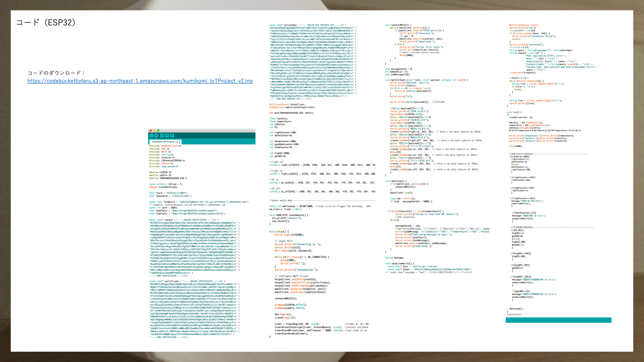Maximize the Arduino window with green button
The image size is (644, 362).
coord(158,130)
